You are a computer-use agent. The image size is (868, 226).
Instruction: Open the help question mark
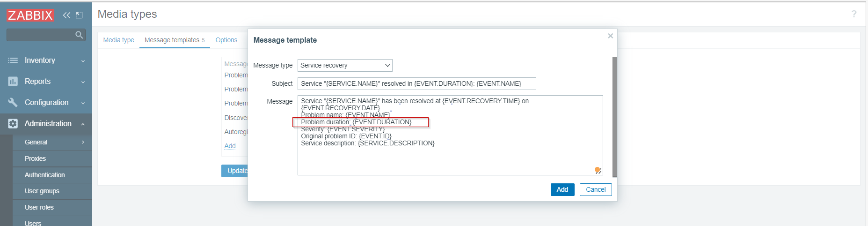pyautogui.click(x=854, y=14)
